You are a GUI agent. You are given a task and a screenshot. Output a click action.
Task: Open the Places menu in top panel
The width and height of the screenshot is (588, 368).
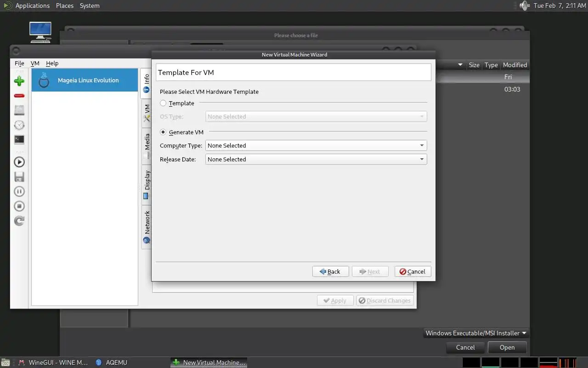(x=65, y=6)
